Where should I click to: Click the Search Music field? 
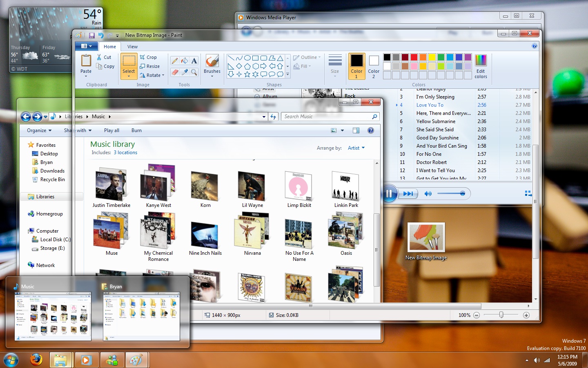click(x=330, y=117)
